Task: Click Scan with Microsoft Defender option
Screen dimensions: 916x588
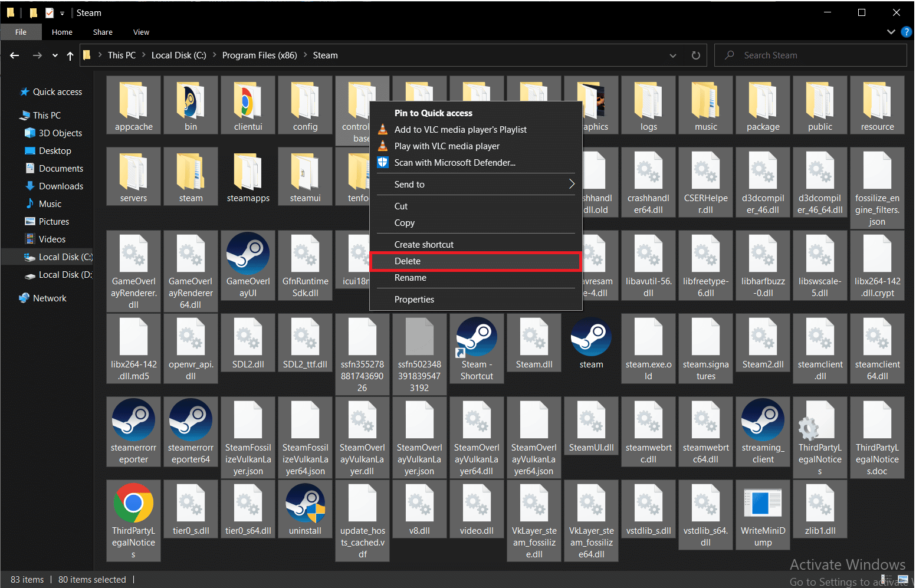Action: click(x=454, y=163)
